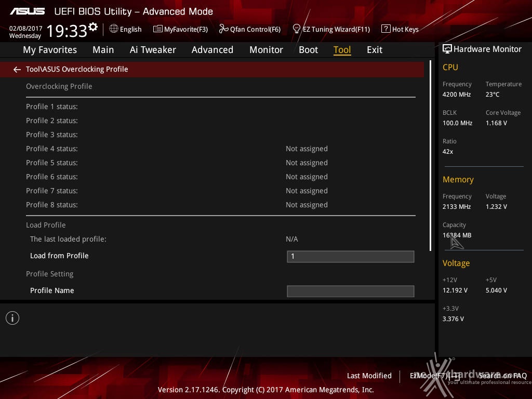Click the ASUS logo

[27, 11]
